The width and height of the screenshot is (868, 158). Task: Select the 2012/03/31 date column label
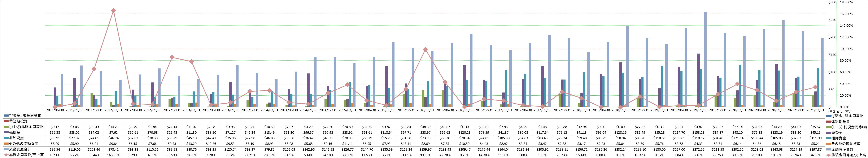coord(114,110)
